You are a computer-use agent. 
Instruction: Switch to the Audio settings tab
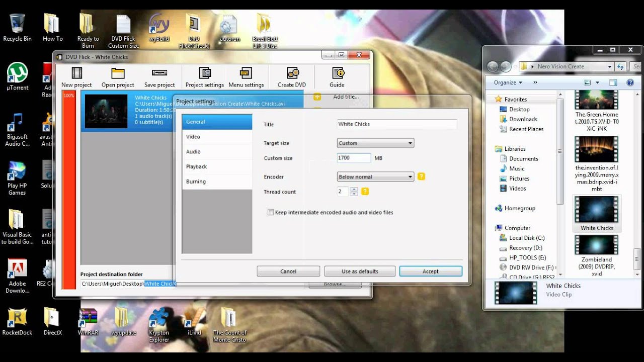point(217,152)
